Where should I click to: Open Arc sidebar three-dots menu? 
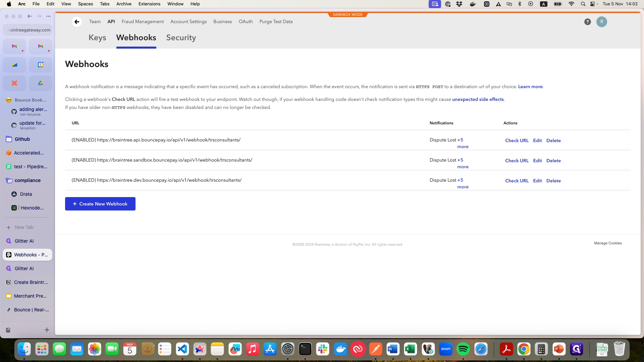click(x=48, y=16)
